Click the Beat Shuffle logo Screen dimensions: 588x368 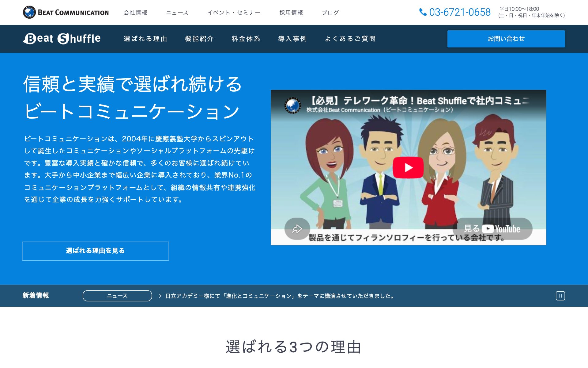(62, 39)
